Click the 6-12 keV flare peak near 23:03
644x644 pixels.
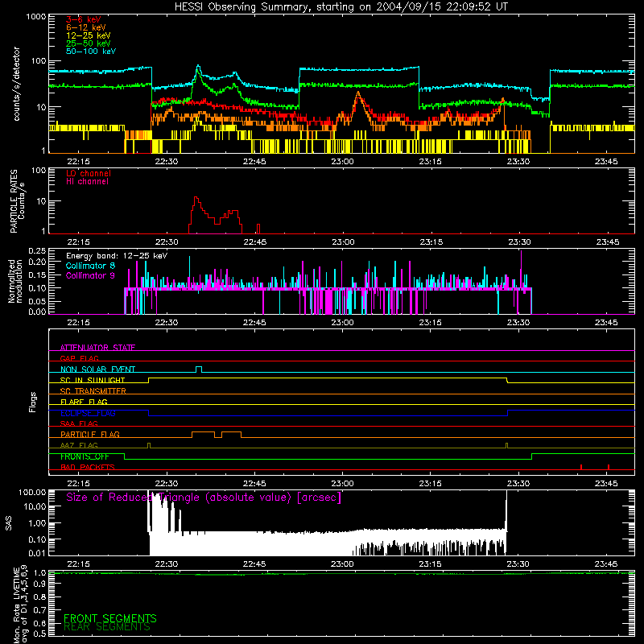[x=358, y=93]
